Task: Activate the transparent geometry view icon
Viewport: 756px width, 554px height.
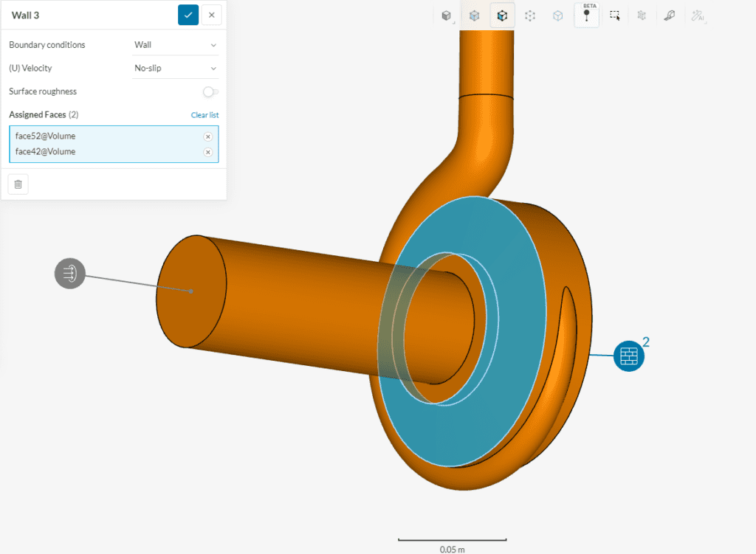Action: pyautogui.click(x=557, y=15)
